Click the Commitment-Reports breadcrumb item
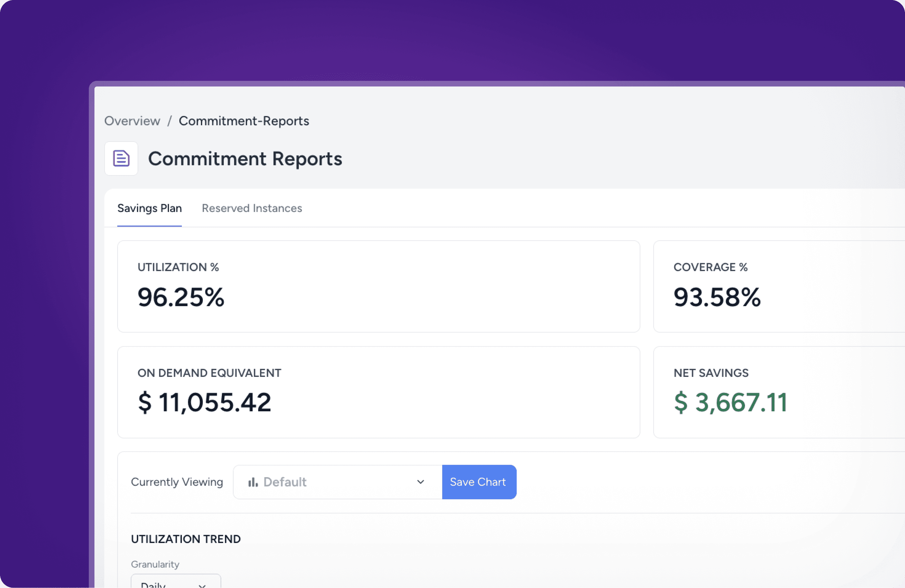 [x=244, y=121]
